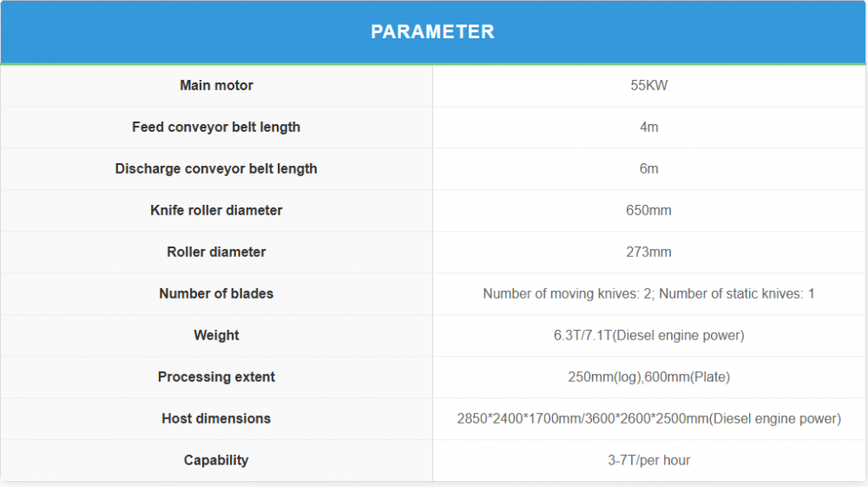Click the 2850*2400*1700mm dimensions value
Viewport: 868px width, 487px height.
pos(648,418)
